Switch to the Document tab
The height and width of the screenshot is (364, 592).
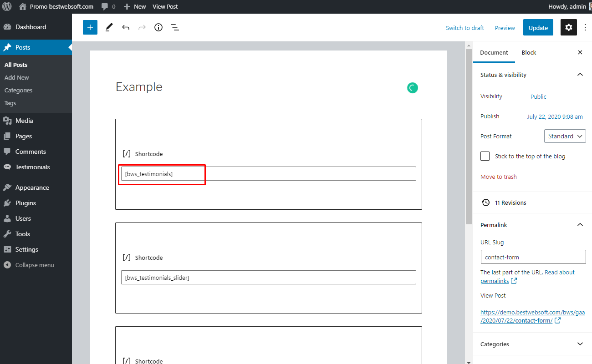494,52
